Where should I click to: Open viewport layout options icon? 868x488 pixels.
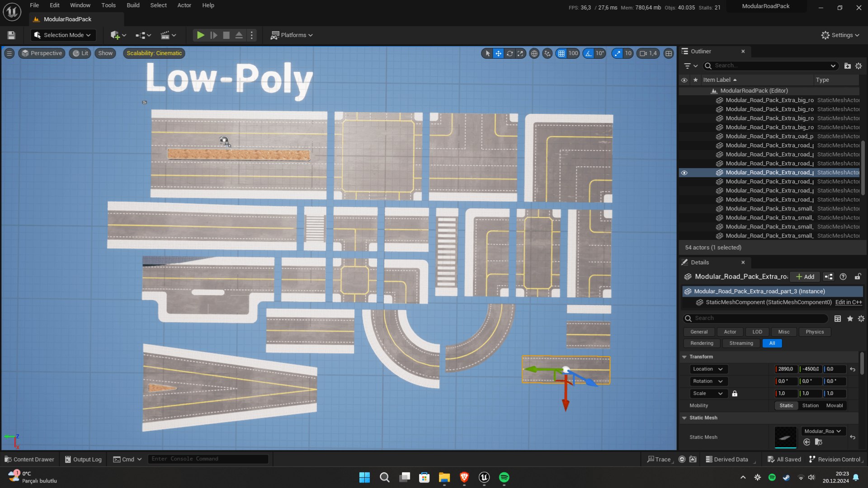669,53
